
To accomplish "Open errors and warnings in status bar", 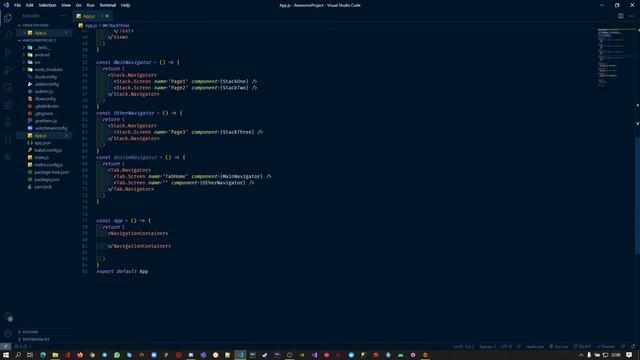I will pyautogui.click(x=23, y=347).
